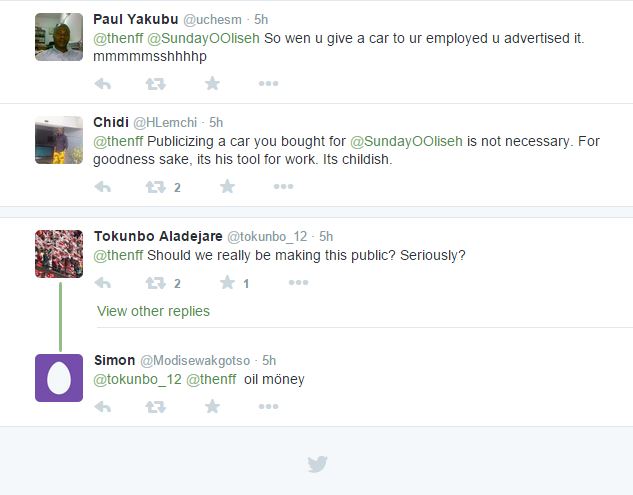Open Simon's egg avatar profile
Image resolution: width=633 pixels, height=495 pixels.
click(59, 378)
